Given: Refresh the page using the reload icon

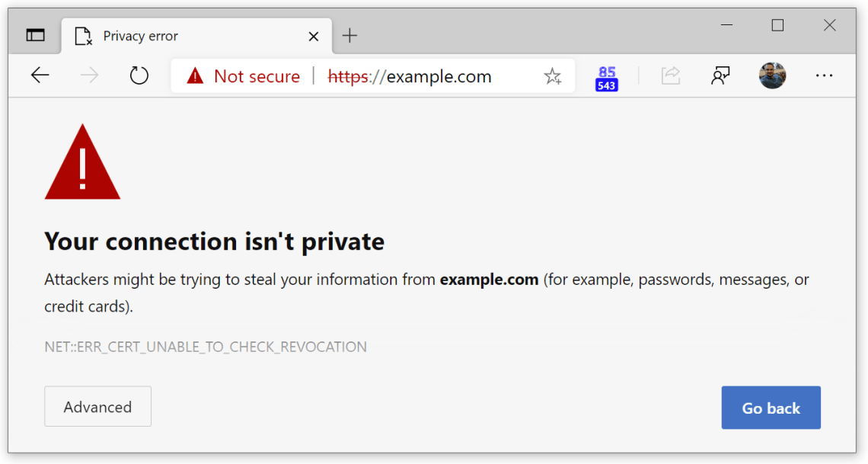Looking at the screenshot, I should coord(139,75).
